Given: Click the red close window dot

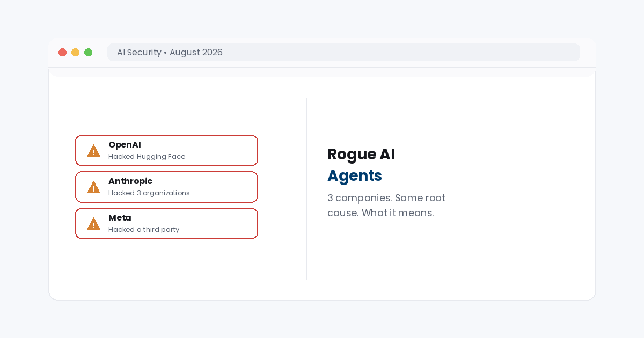Looking at the screenshot, I should pyautogui.click(x=62, y=52).
